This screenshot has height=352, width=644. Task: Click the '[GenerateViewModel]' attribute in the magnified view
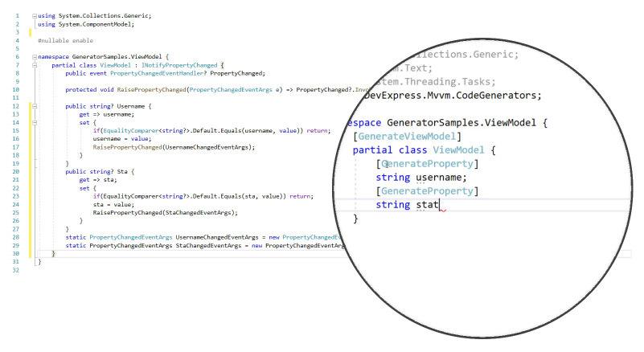[408, 137]
